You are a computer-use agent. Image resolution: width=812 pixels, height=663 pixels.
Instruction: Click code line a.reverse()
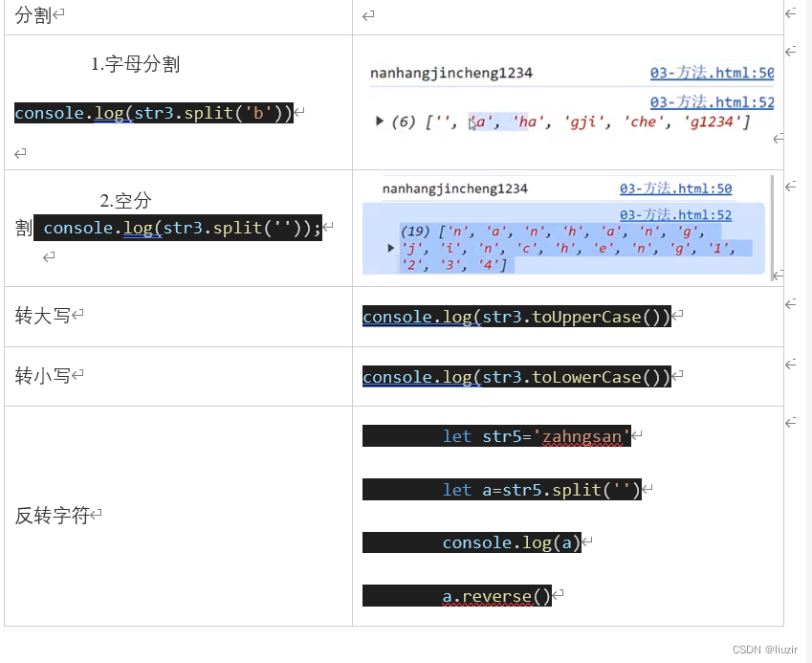pos(457,596)
